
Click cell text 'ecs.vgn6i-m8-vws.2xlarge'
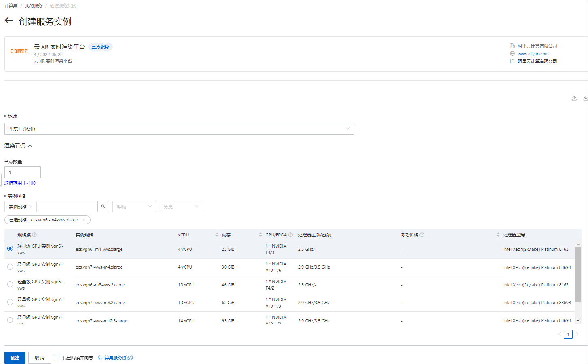pyautogui.click(x=100, y=285)
